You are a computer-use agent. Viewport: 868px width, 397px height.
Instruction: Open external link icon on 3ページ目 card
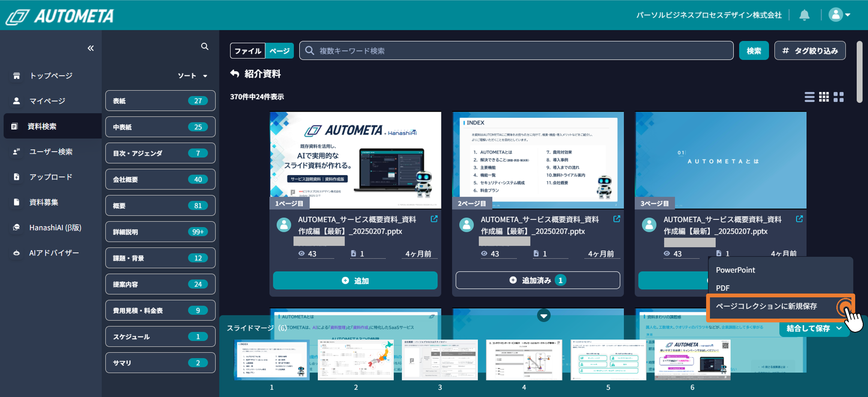pos(799,219)
